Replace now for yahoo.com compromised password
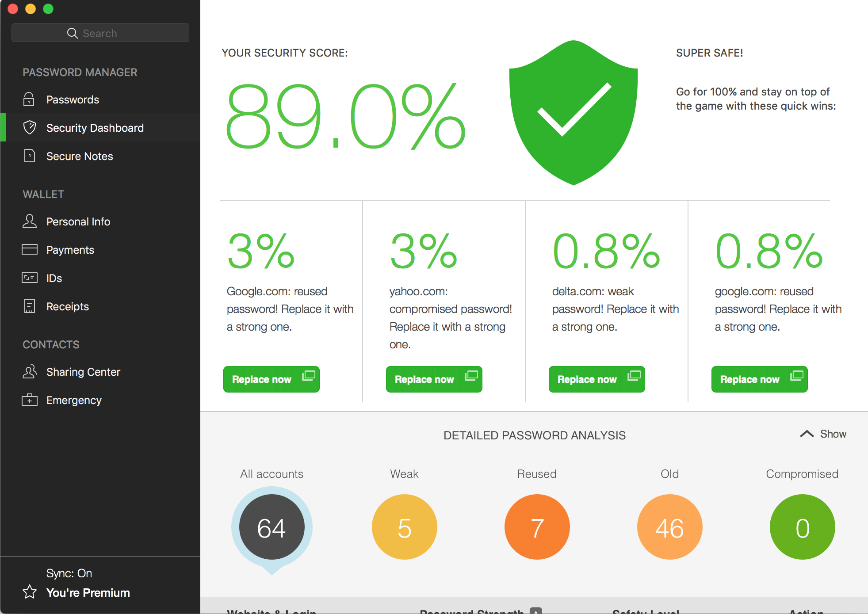This screenshot has height=614, width=868. pos(434,379)
